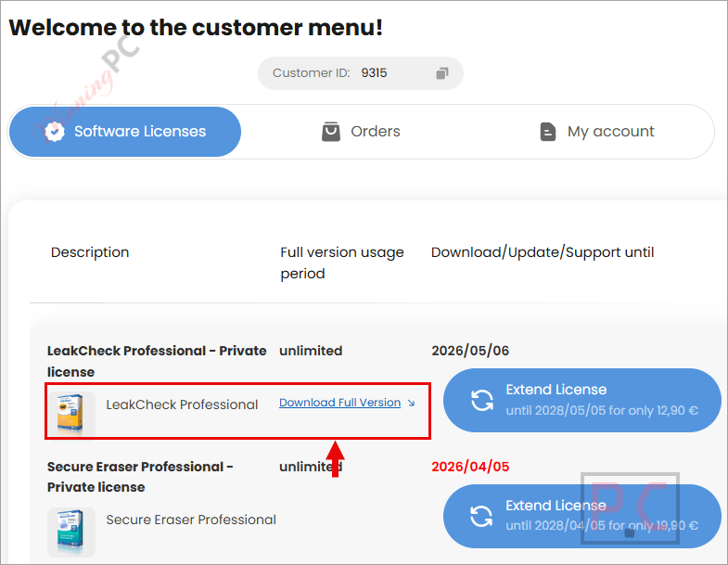The height and width of the screenshot is (565, 728).
Task: Click the LeakCheck Professional product name
Action: 182,404
